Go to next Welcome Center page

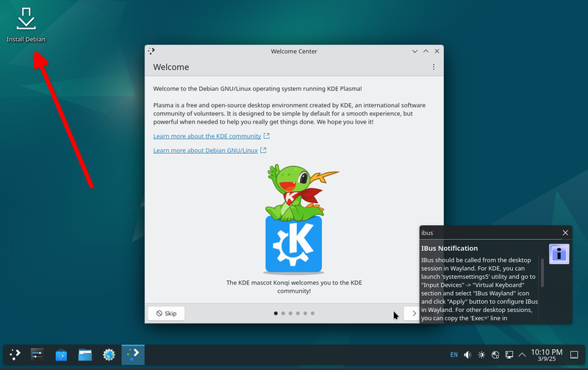[x=414, y=313]
